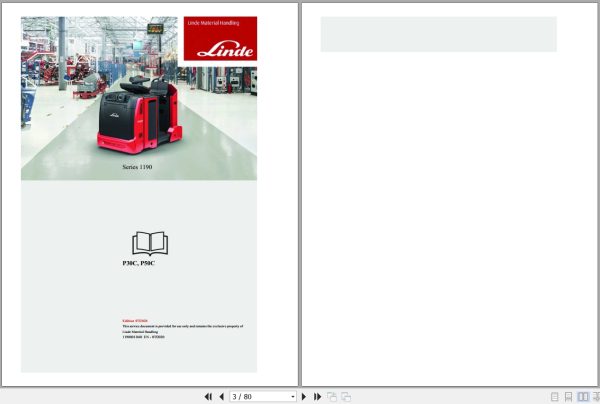
Task: Open the page number dropdown arrow
Action: tap(293, 397)
